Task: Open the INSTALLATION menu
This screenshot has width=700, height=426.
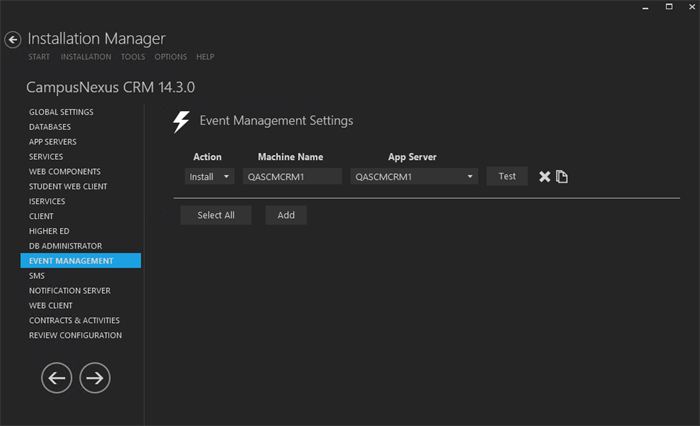Action: click(86, 57)
